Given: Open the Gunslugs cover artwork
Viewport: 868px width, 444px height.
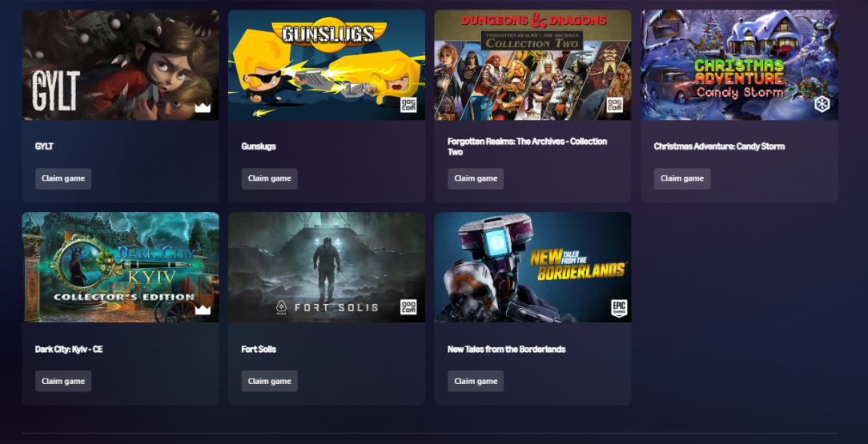Looking at the screenshot, I should tap(327, 66).
